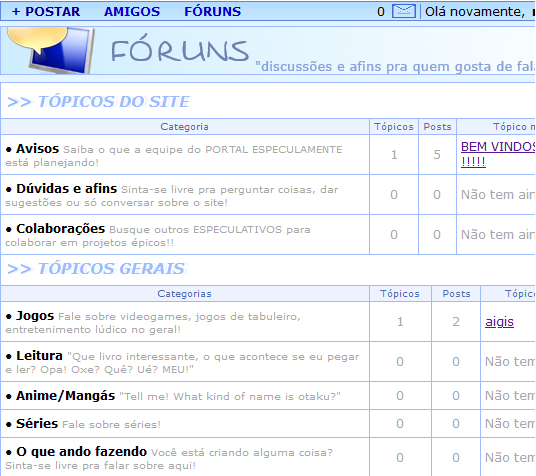The height and width of the screenshot is (476, 536).
Task: Click Não tem text in Séries row
Action: (510, 424)
